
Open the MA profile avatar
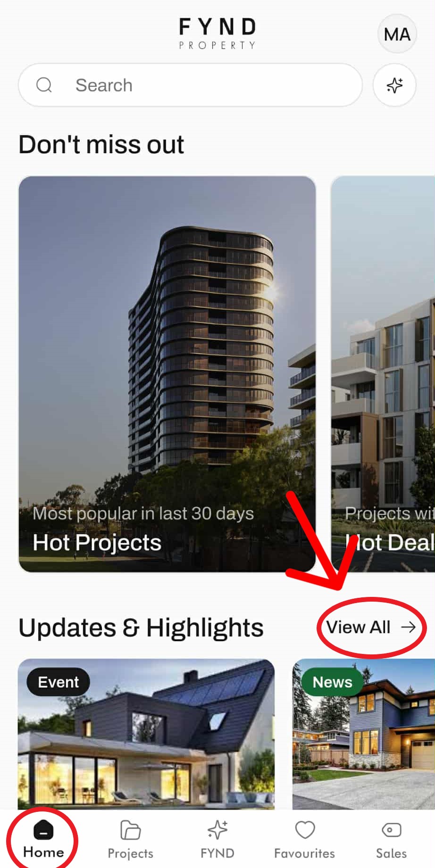397,34
